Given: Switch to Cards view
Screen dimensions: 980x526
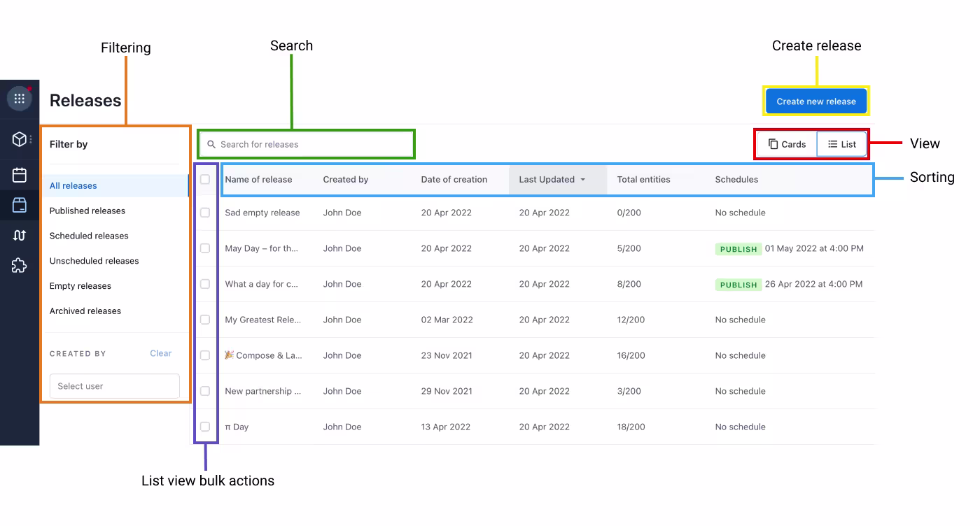Looking at the screenshot, I should 787,144.
